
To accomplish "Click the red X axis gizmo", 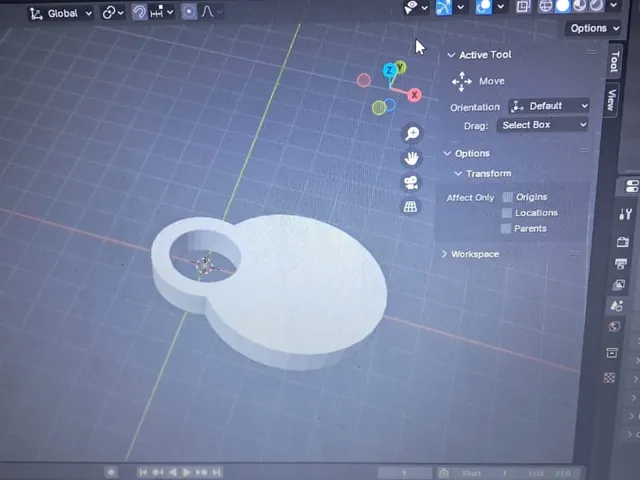I will (414, 95).
